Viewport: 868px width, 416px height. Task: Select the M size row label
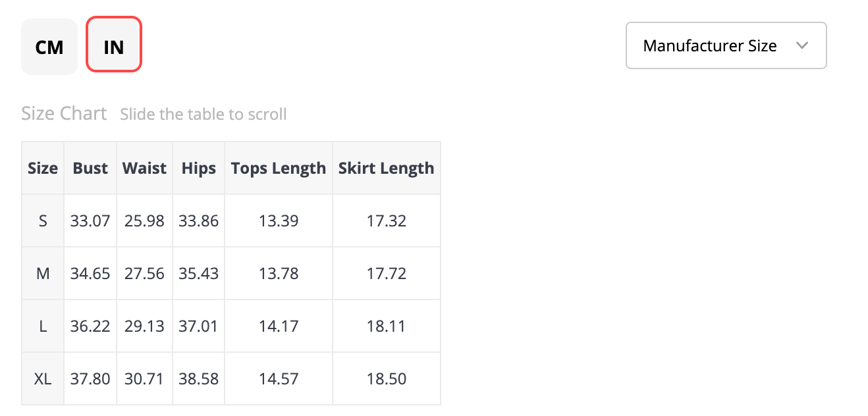(x=43, y=273)
